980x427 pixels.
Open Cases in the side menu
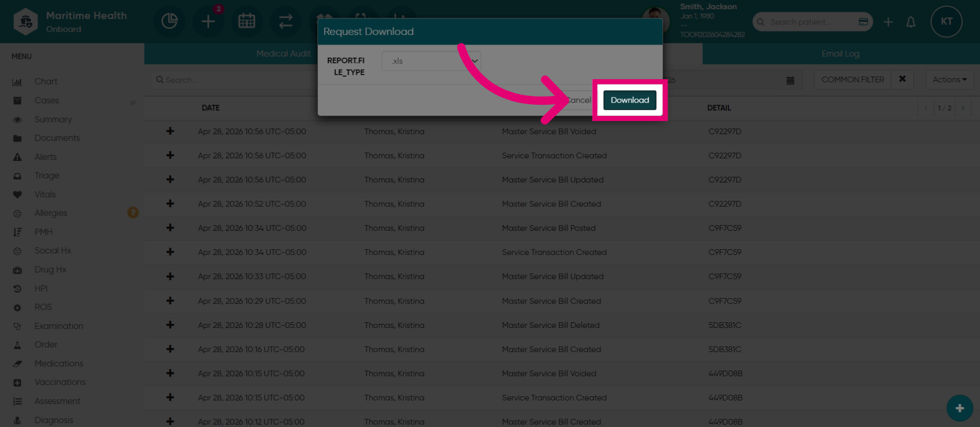[x=47, y=101]
